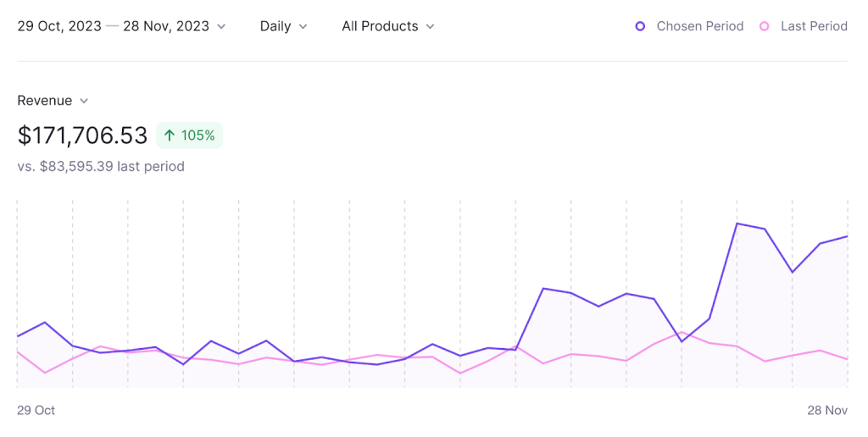Click the $171,706.53 revenue total
The image size is (868, 437).
click(x=82, y=136)
